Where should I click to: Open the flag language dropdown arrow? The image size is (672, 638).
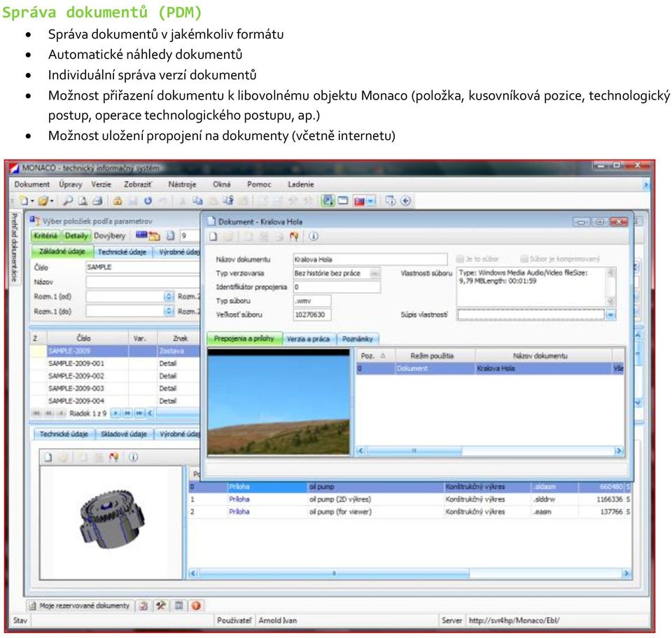pyautogui.click(x=371, y=201)
